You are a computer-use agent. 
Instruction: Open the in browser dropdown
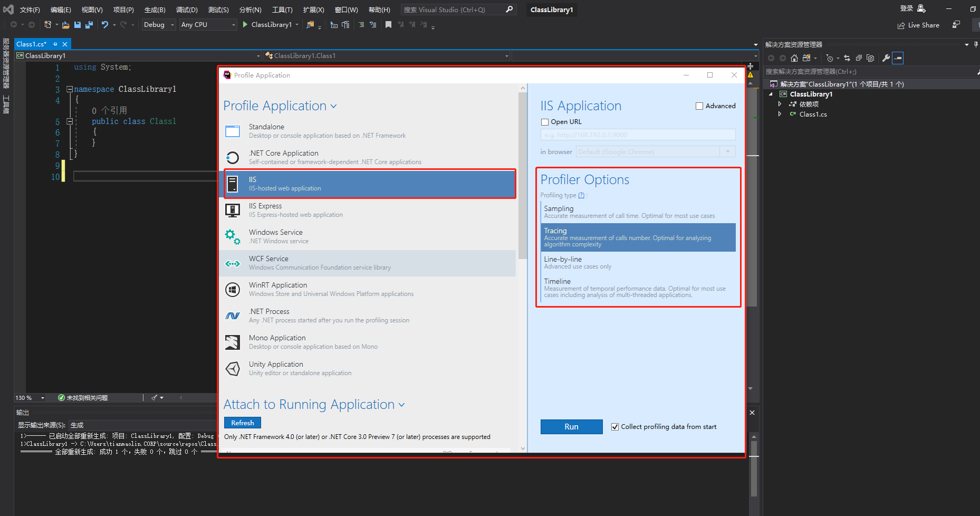point(656,152)
